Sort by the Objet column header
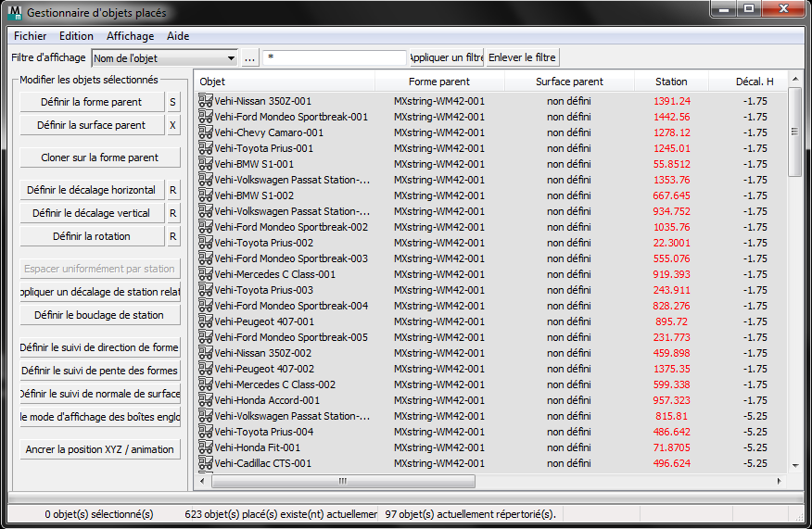Image resolution: width=812 pixels, height=529 pixels. (x=285, y=82)
